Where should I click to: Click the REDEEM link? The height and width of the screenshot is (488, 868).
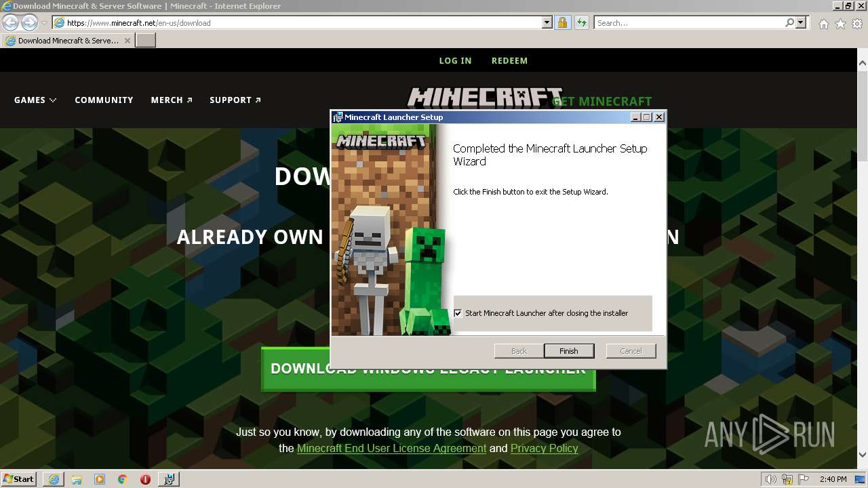pyautogui.click(x=509, y=60)
